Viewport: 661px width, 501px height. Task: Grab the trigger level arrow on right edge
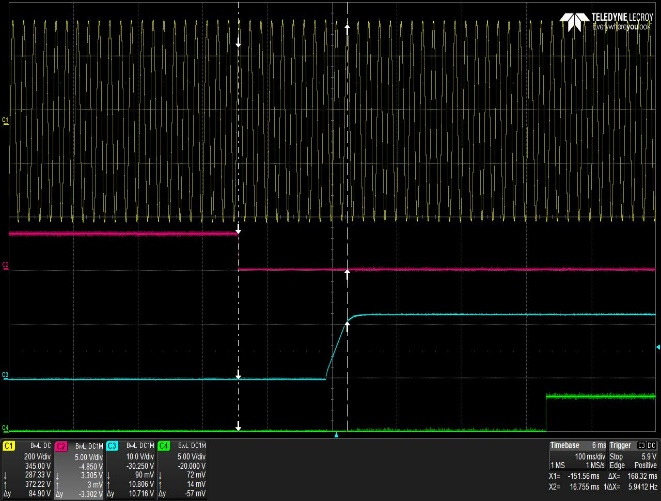click(x=657, y=347)
